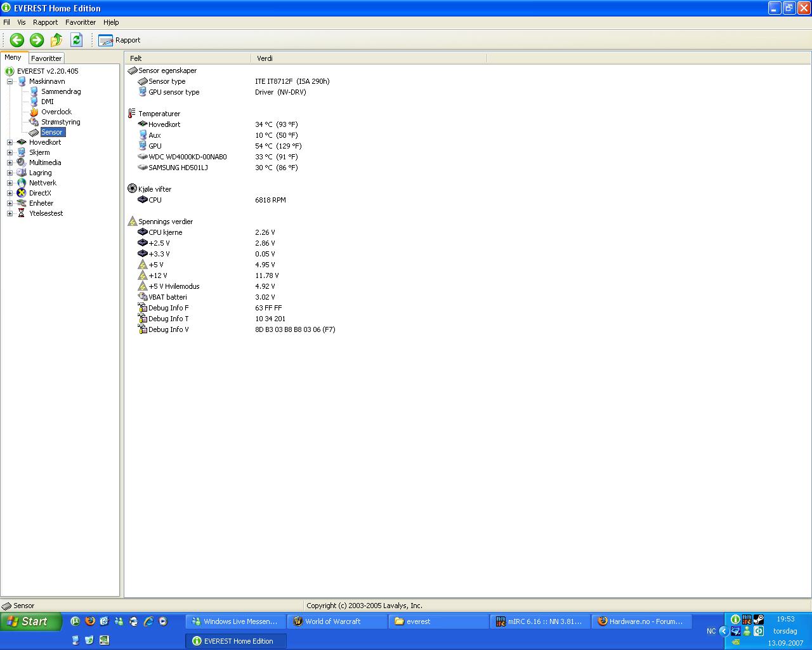
Task: Click the Spennings verdier warning icon
Action: (x=132, y=222)
